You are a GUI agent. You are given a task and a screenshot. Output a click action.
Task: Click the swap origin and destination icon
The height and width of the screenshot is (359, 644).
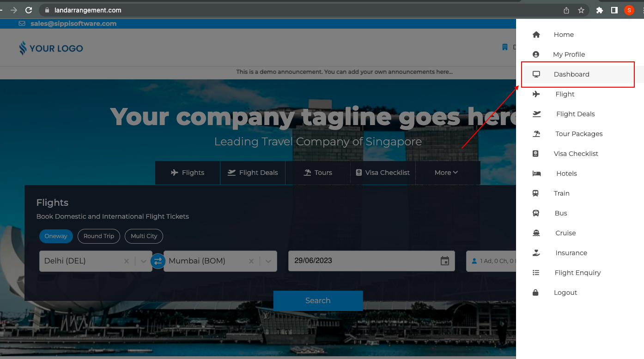[158, 261]
